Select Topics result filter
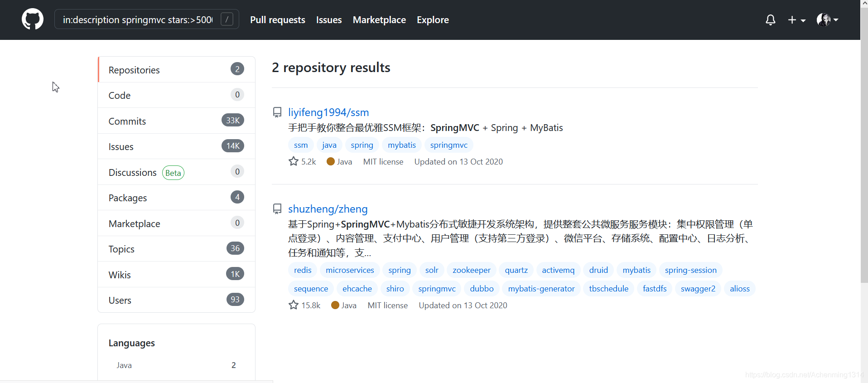Image resolution: width=868 pixels, height=383 pixels. 177,249
